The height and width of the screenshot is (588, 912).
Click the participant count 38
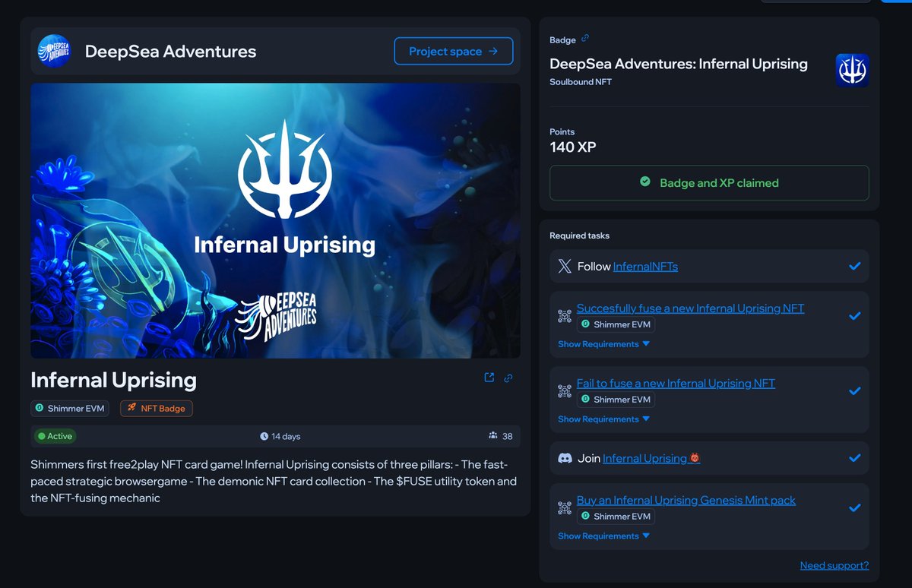click(x=508, y=436)
